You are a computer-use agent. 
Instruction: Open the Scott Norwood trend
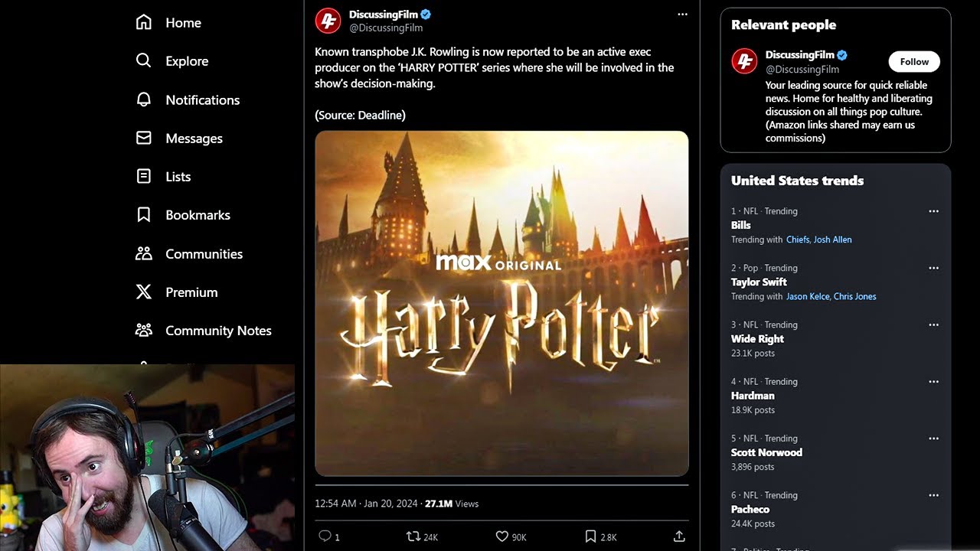click(766, 452)
